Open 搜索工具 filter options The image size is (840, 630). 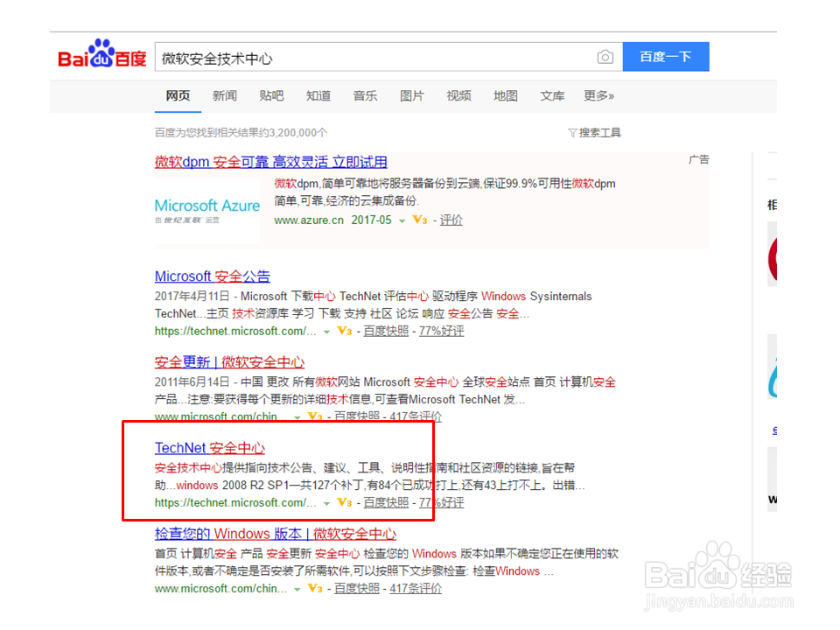[594, 132]
